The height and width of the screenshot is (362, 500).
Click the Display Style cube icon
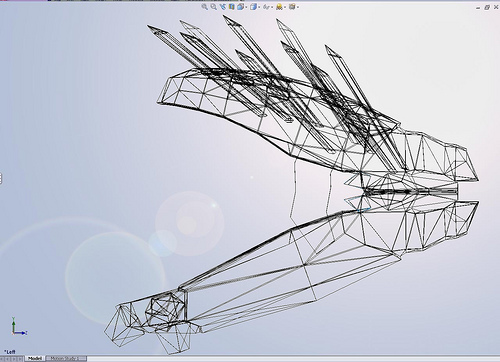click(254, 7)
